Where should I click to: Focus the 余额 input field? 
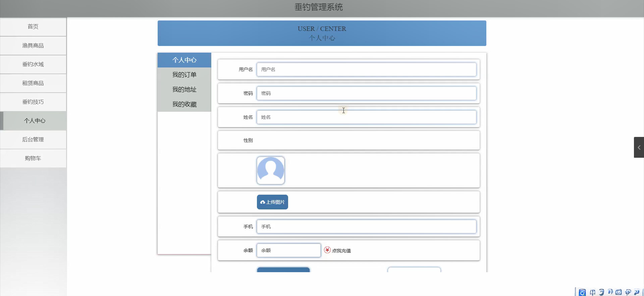[x=289, y=250]
